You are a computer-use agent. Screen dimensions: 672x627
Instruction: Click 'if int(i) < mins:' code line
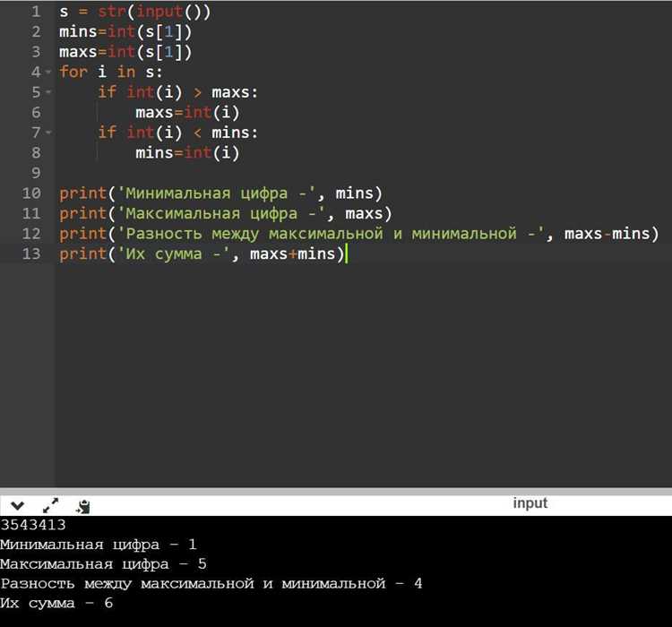pyautogui.click(x=178, y=133)
